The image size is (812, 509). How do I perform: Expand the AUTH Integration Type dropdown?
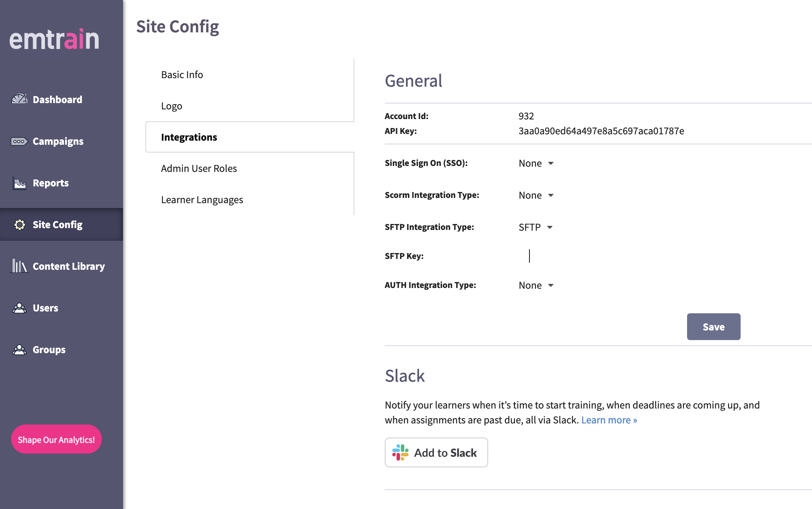[536, 285]
